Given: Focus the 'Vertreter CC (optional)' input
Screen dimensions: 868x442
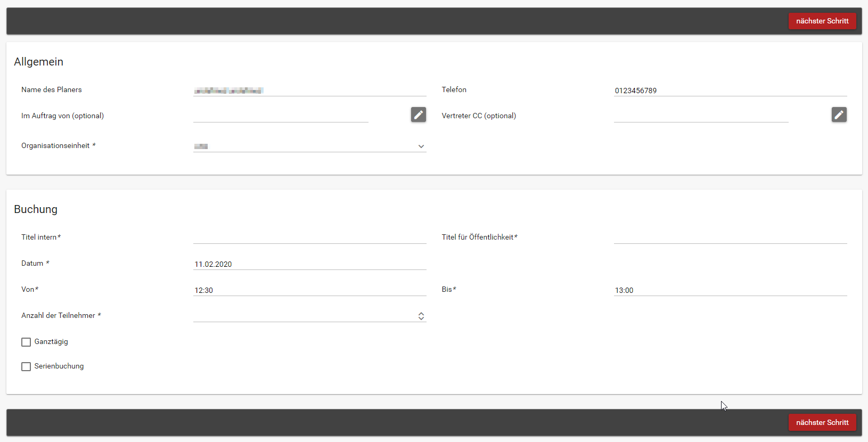Looking at the screenshot, I should pyautogui.click(x=701, y=116).
